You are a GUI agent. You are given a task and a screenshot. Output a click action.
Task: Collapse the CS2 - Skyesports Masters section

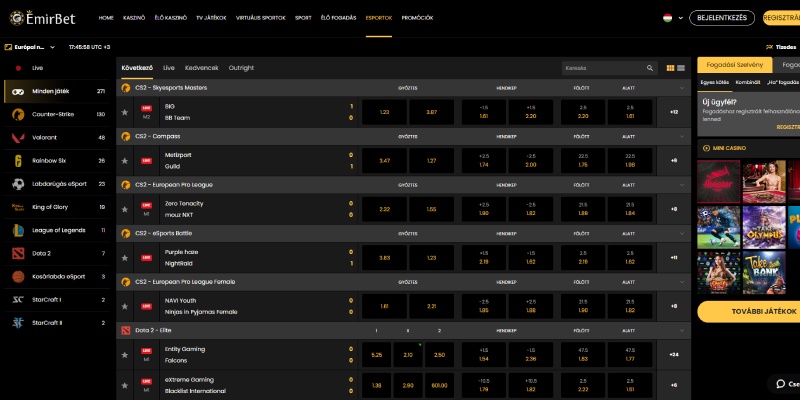682,88
